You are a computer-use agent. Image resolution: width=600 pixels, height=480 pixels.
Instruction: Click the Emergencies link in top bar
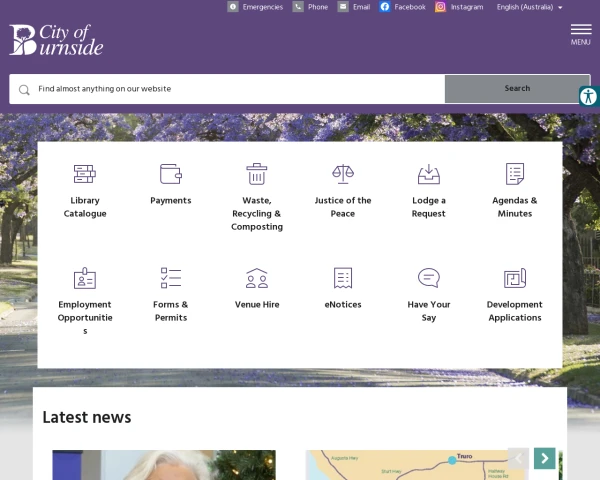(255, 7)
